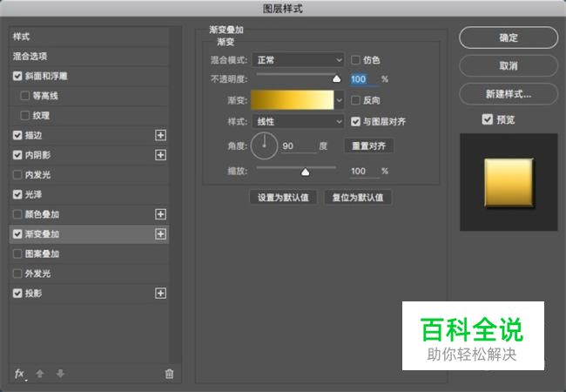Viewport: 566px width, 392px height.
Task: Click the 取消 button
Action: tap(509, 65)
